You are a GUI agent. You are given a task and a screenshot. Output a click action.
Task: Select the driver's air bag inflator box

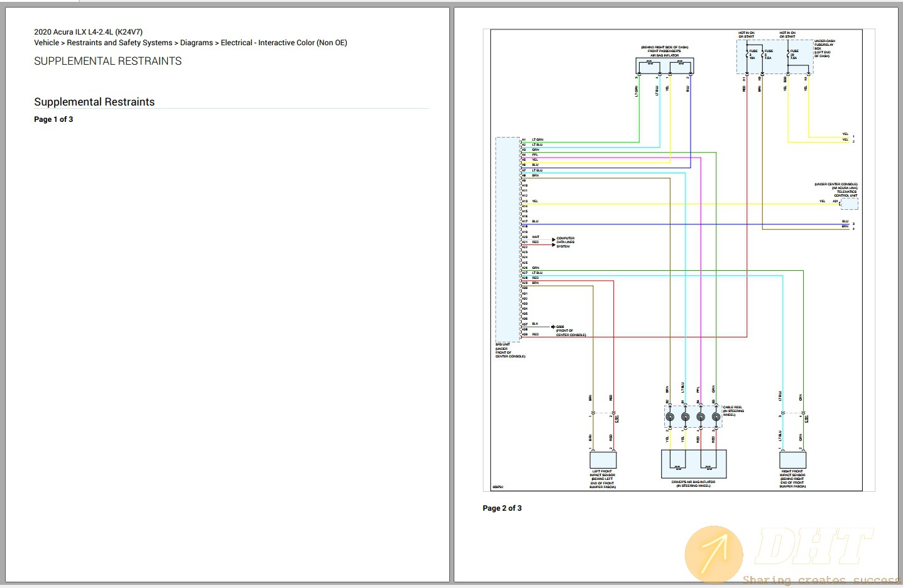(x=694, y=464)
